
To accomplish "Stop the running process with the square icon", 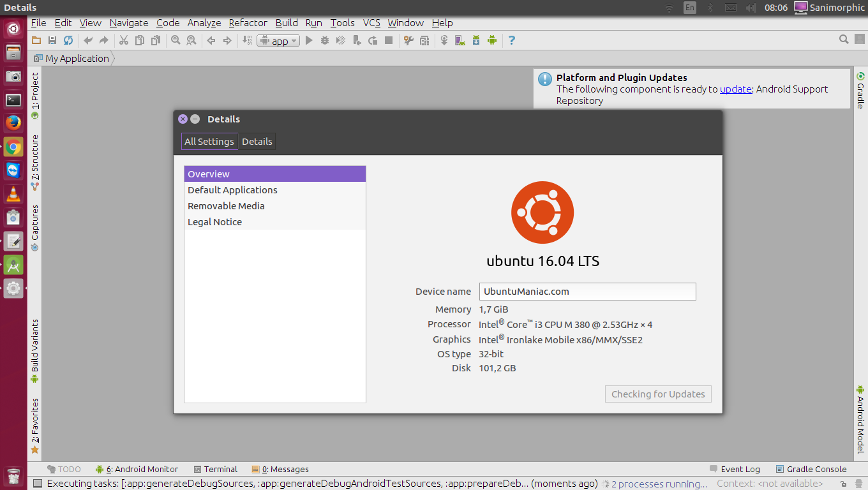I will 389,40.
